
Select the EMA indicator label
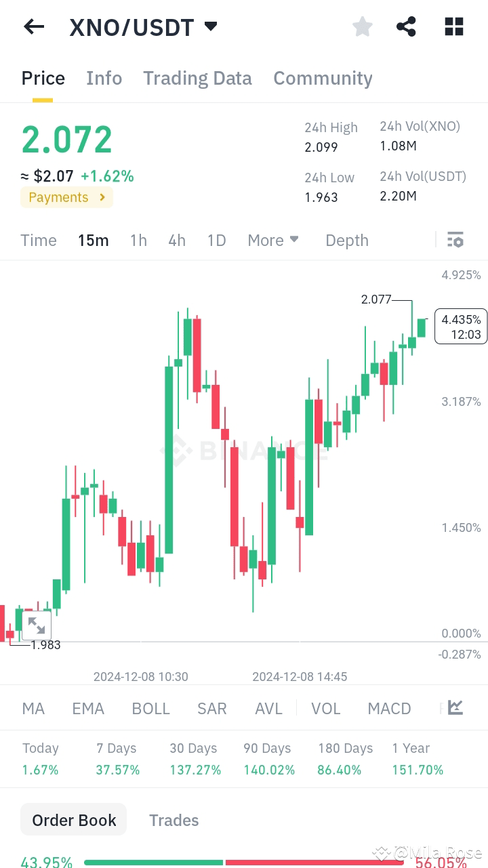(x=88, y=707)
